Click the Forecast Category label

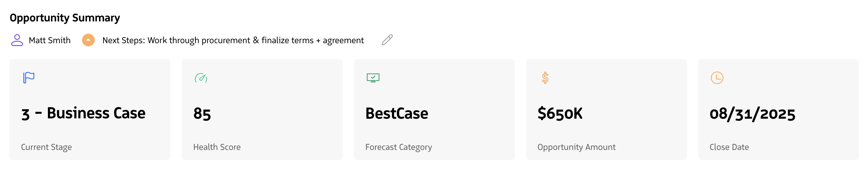point(399,147)
